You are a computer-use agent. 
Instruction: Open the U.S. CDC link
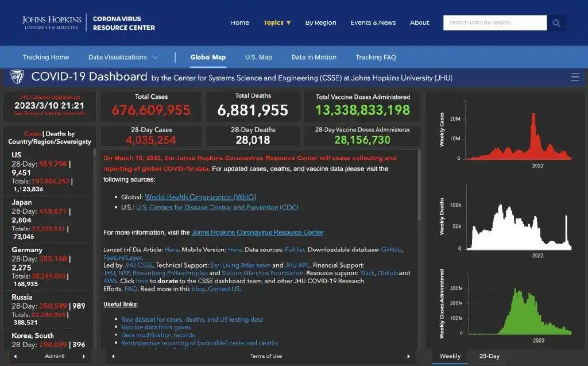(217, 207)
